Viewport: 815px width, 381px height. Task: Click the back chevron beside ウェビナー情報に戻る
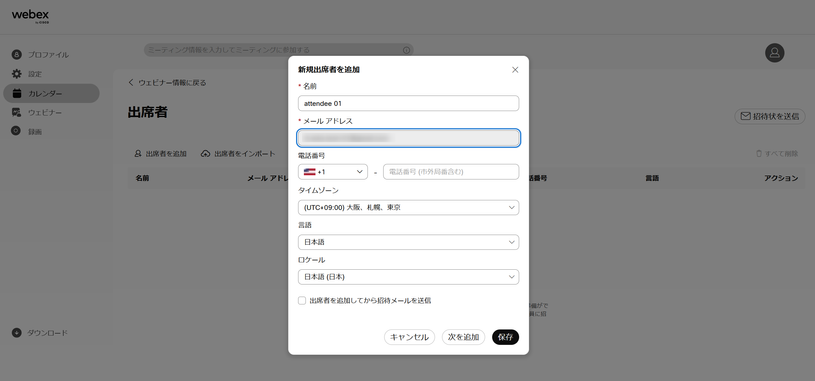coord(131,83)
